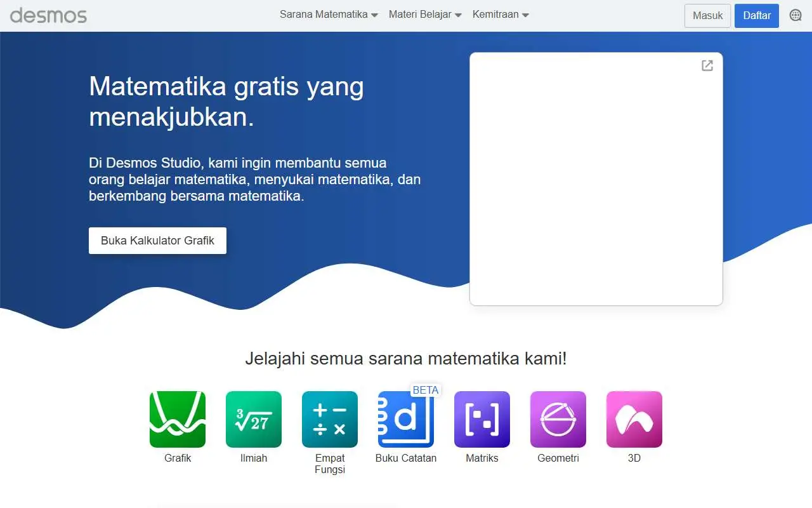Open the Grafik graphing calculator icon
812x508 pixels.
click(178, 419)
